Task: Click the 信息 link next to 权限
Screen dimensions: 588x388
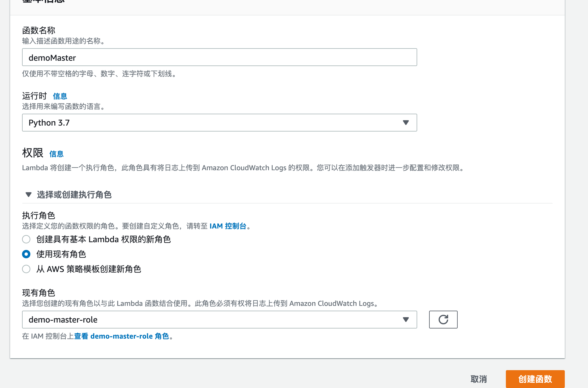Action: click(x=56, y=154)
